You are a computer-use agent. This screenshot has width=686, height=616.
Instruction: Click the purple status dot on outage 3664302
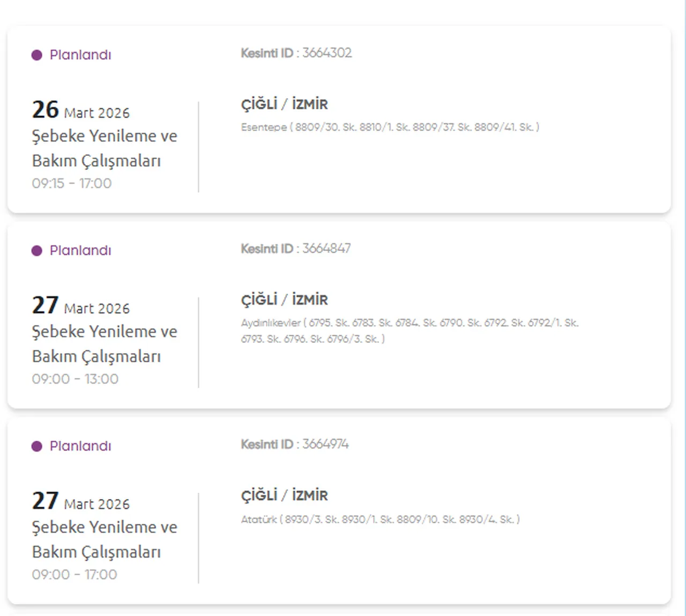pyautogui.click(x=36, y=55)
